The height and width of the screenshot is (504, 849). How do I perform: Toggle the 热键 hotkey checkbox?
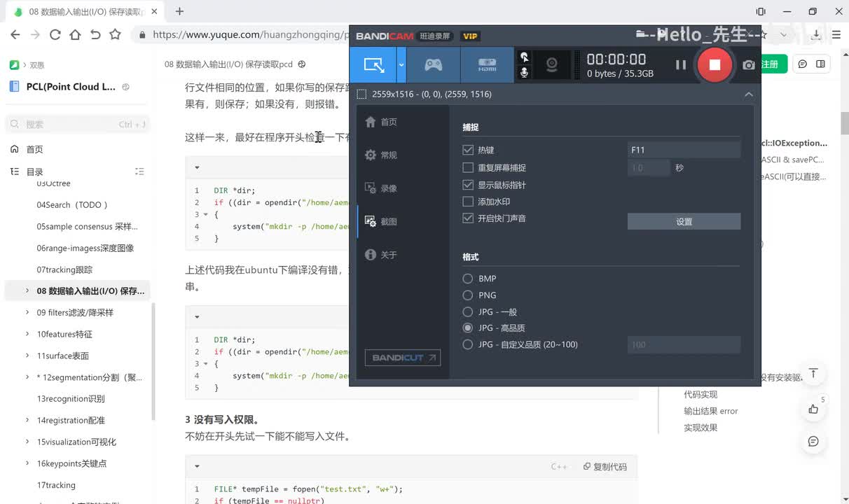468,150
